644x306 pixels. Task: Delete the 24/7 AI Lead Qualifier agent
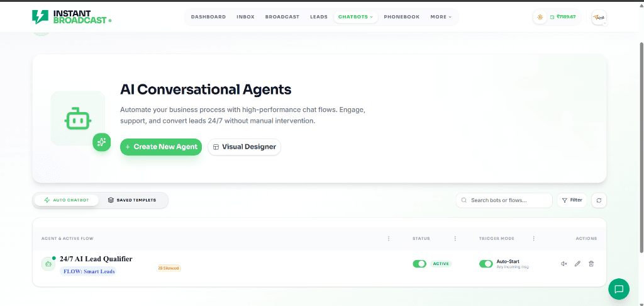point(591,264)
